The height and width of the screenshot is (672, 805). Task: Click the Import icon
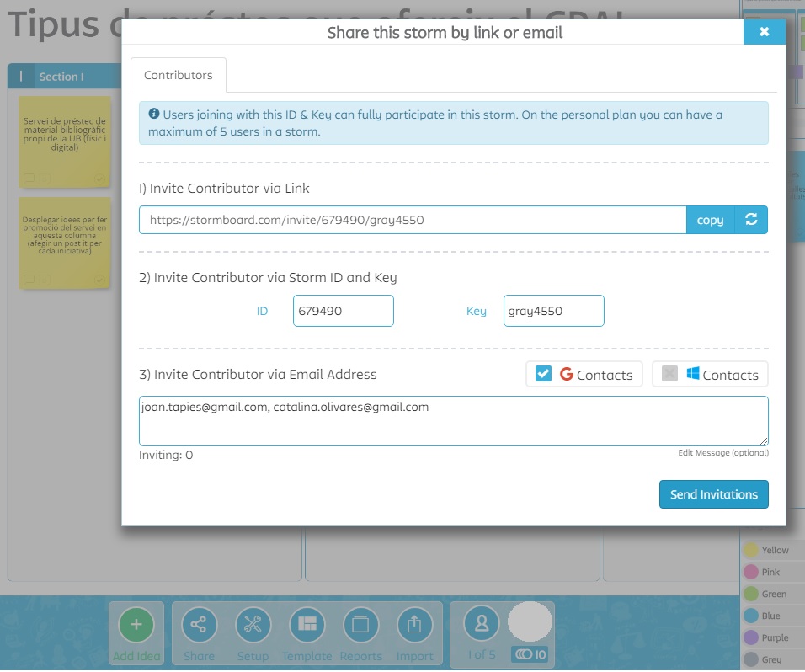(414, 625)
